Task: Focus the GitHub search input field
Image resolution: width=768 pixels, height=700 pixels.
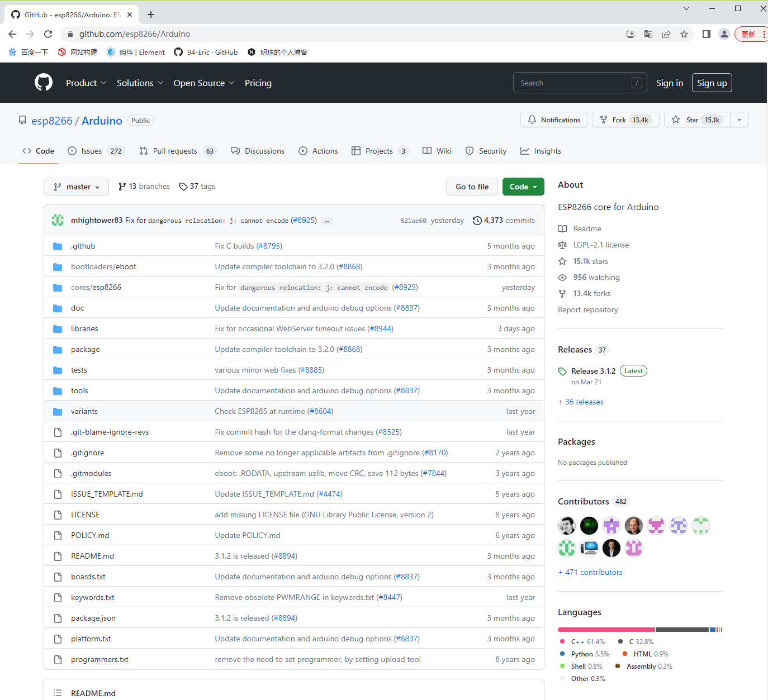Action: click(573, 83)
